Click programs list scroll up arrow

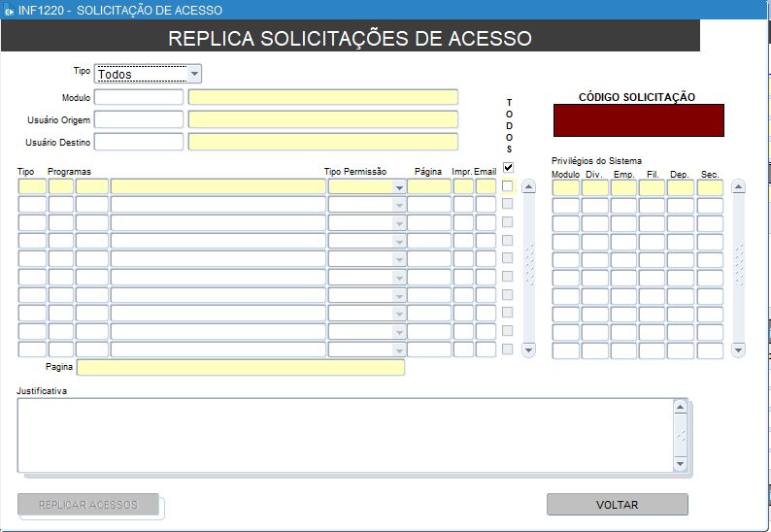(x=528, y=186)
